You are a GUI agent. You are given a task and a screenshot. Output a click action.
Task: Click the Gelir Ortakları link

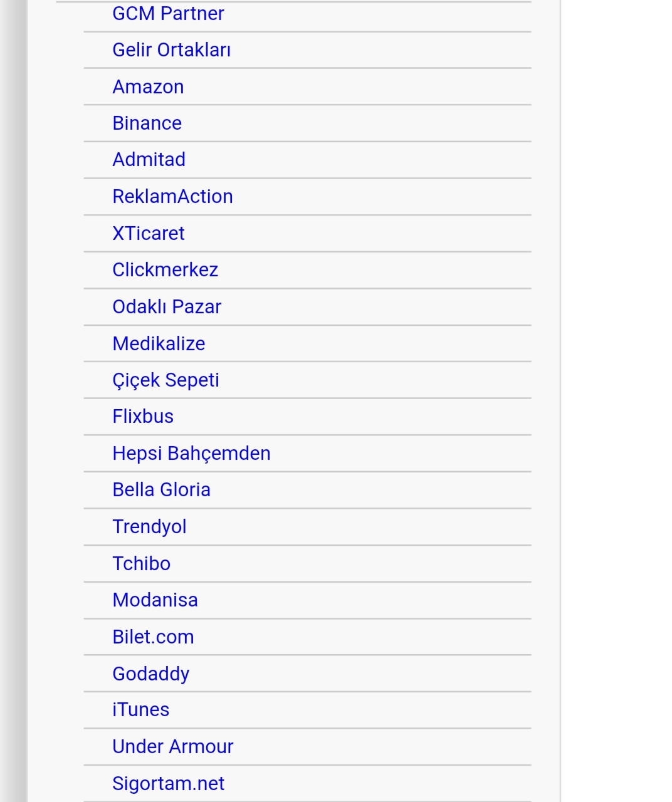pos(171,50)
